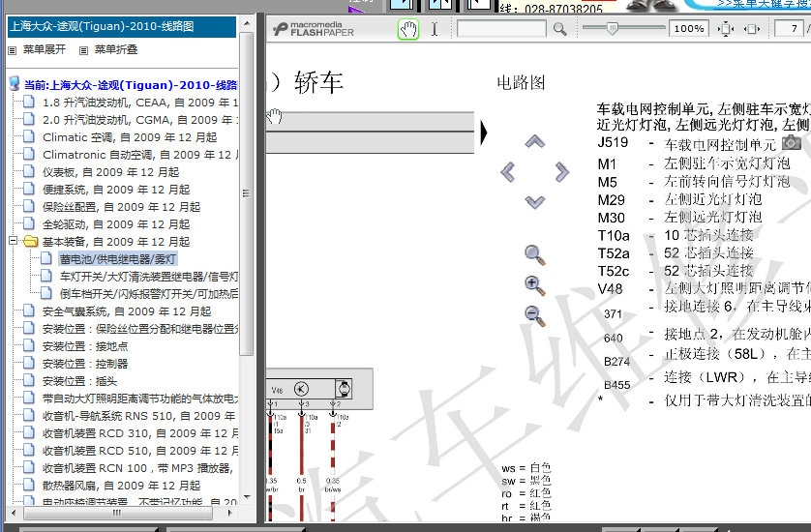Open the 2.0 升汽油发动机 CGMA entry
The width and height of the screenshot is (811, 532).
pos(140,120)
